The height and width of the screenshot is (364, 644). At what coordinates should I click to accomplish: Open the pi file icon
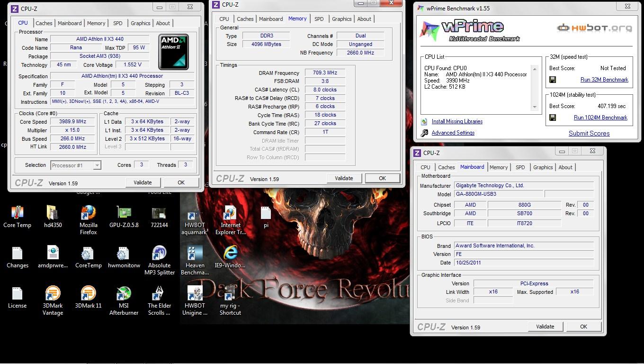coord(266,213)
